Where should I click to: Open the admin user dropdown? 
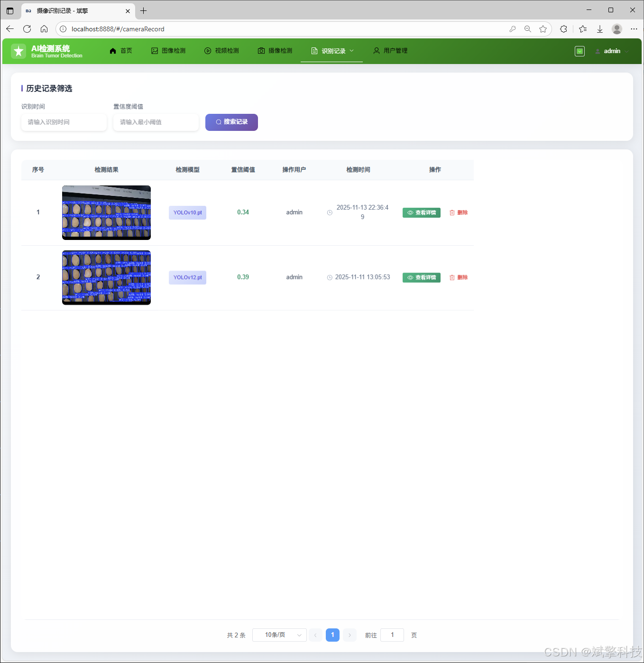tap(612, 51)
